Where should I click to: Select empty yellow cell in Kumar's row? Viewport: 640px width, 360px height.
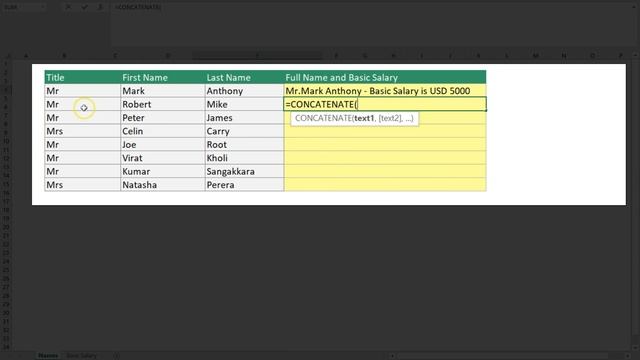pos(385,171)
